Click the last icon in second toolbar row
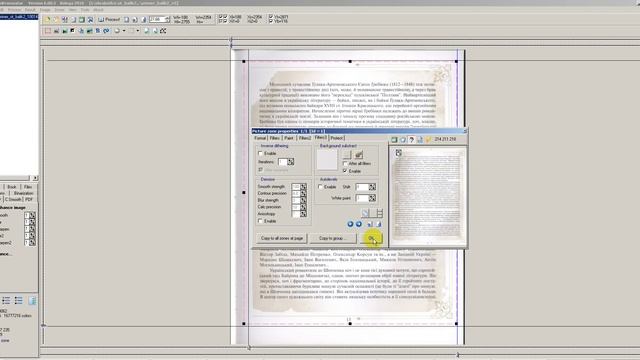This screenshot has width=640, height=360. click(x=163, y=31)
